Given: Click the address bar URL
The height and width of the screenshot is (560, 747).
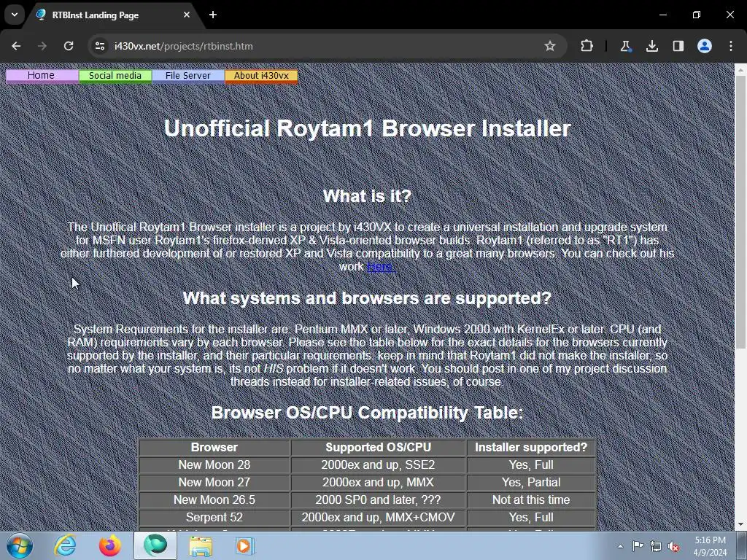Looking at the screenshot, I should pos(183,46).
